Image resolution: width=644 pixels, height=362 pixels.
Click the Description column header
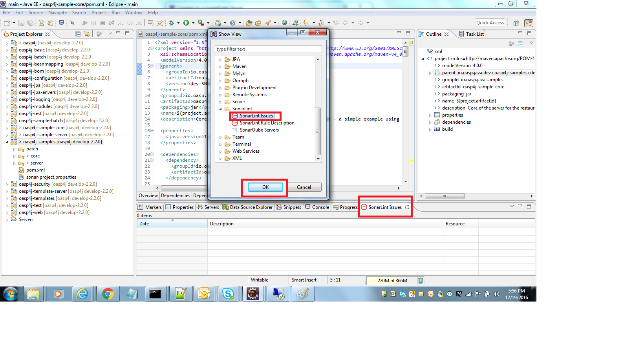point(325,224)
